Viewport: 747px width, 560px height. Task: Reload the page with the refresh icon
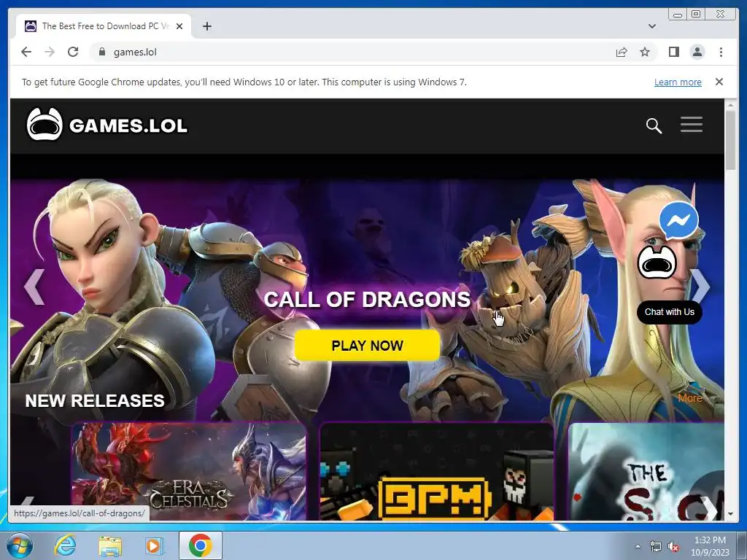[73, 52]
